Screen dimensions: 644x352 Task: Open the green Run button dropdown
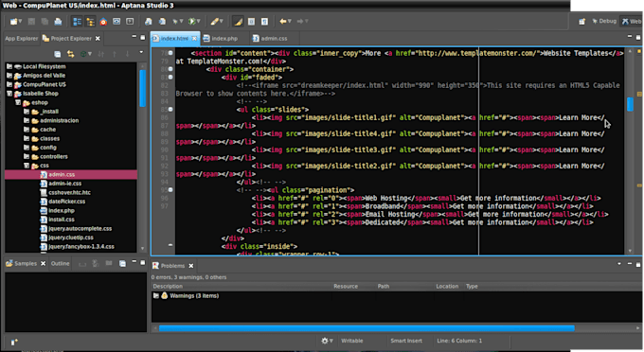199,22
